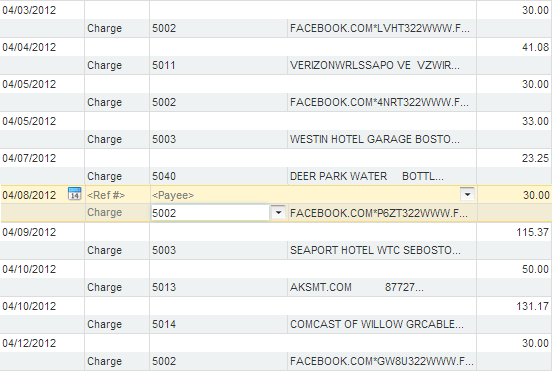The width and height of the screenshot is (552, 371).
Task: Click the 115.37 amount cell
Action: [532, 232]
